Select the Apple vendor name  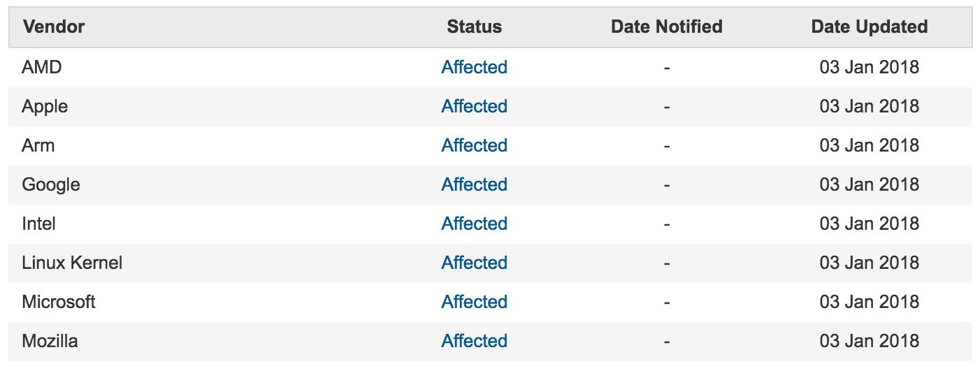pyautogui.click(x=45, y=107)
